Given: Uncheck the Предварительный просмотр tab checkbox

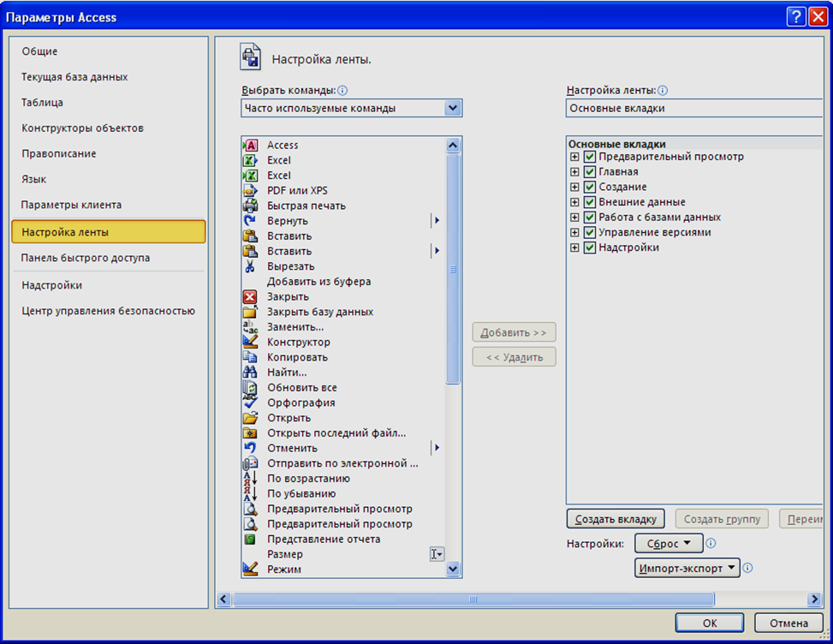Looking at the screenshot, I should point(590,157).
